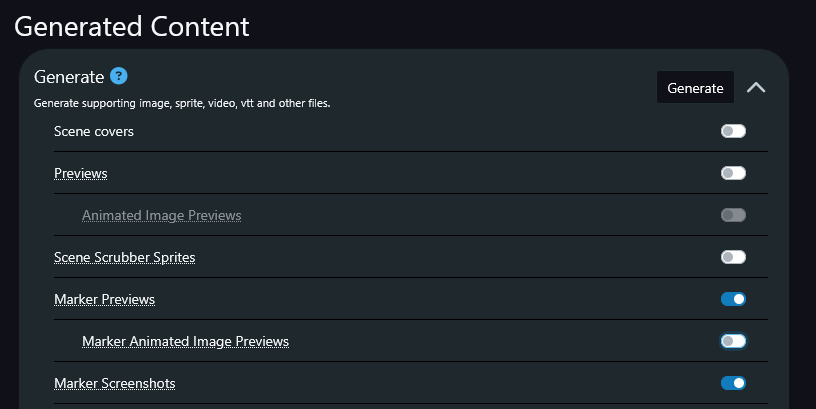Click the Generate section heading text

tap(69, 77)
